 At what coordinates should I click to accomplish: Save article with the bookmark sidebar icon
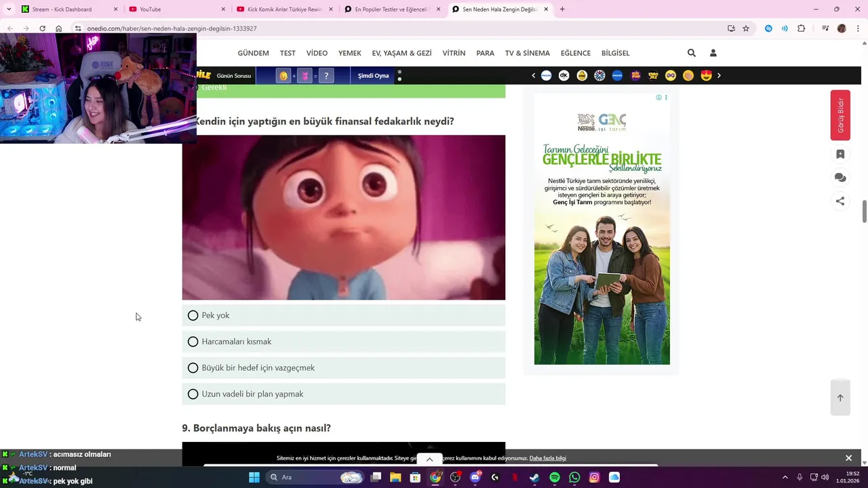pyautogui.click(x=840, y=155)
